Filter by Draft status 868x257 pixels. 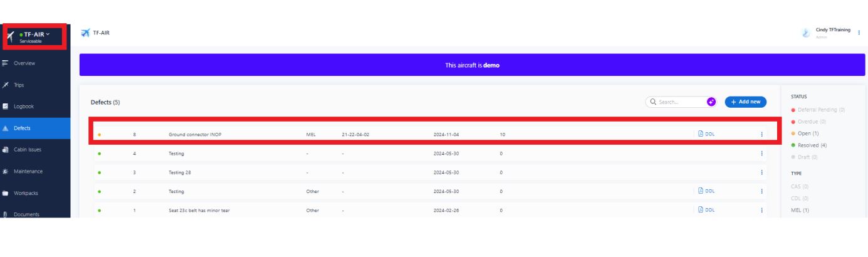(x=805, y=157)
